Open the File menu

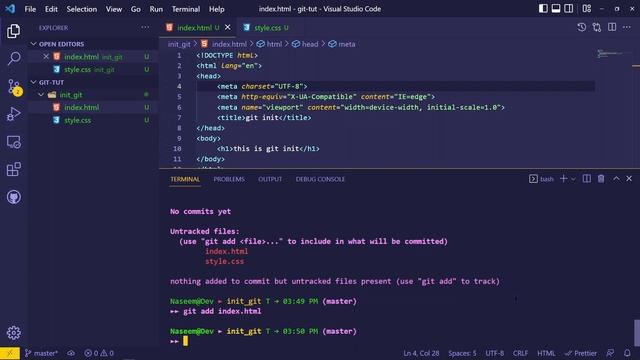click(x=30, y=9)
